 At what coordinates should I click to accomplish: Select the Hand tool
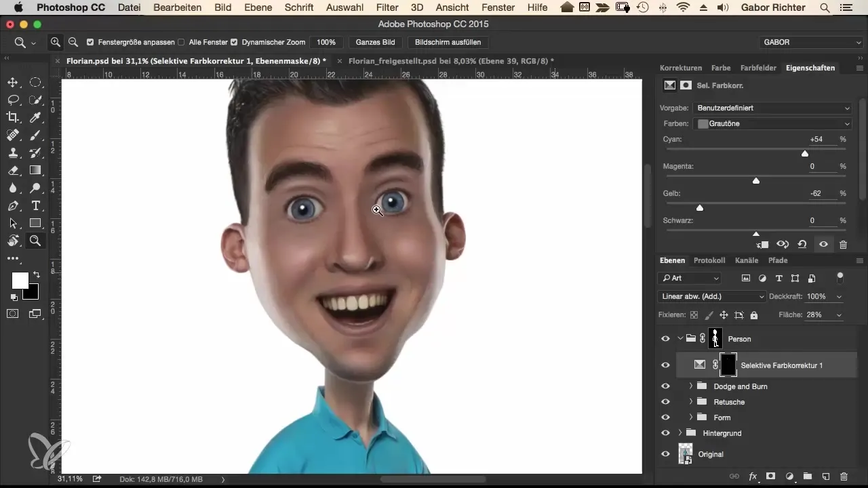click(13, 241)
